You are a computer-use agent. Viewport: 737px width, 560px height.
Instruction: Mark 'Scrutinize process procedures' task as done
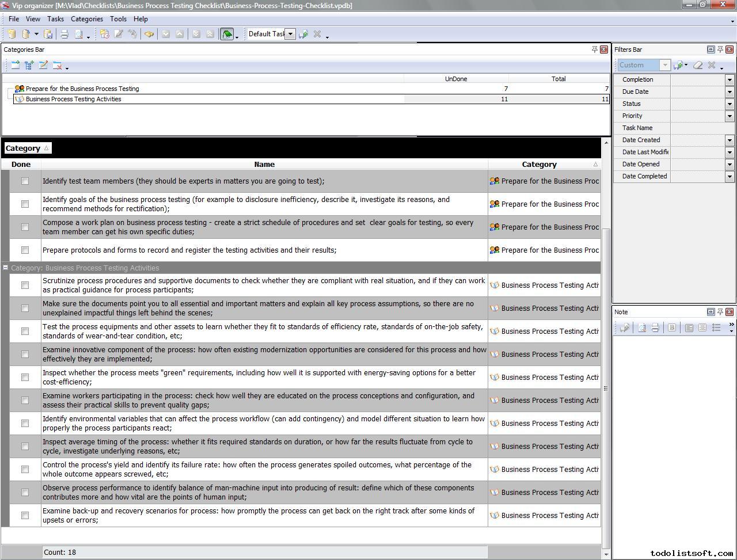point(25,285)
